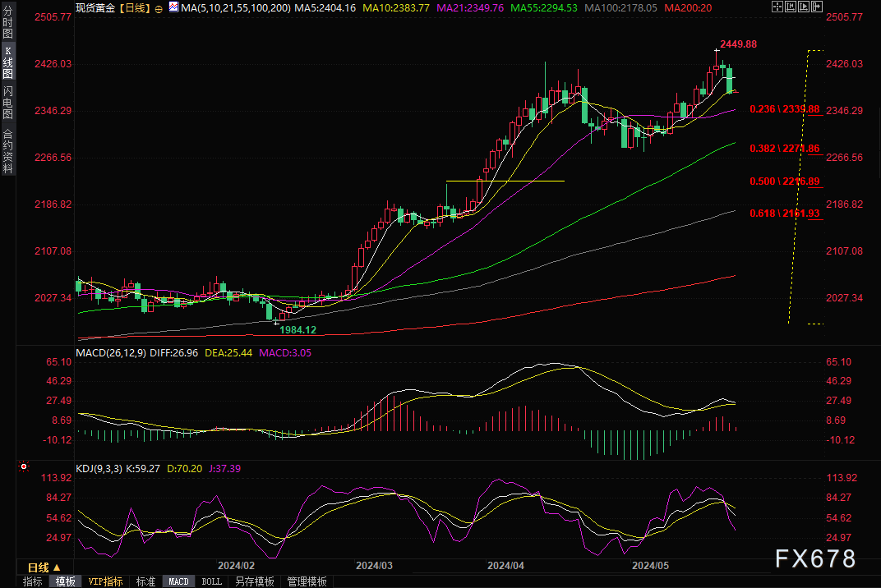Click the orange crosshair icon beside 日线
This screenshot has height=588, width=881.
159,7
